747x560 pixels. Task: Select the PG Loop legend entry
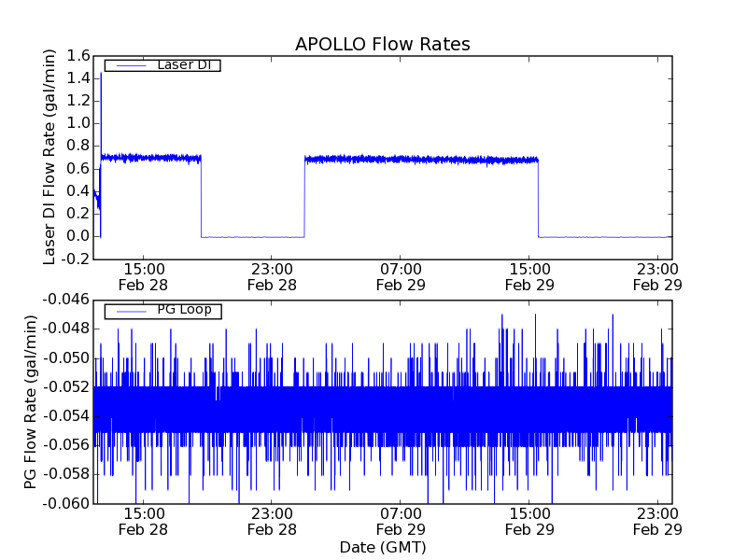tap(162, 310)
